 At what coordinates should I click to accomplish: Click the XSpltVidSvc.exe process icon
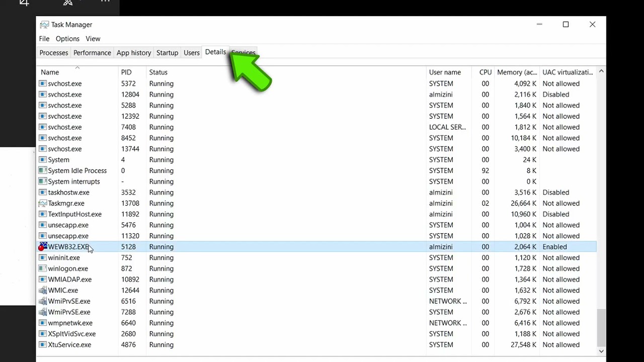point(43,334)
